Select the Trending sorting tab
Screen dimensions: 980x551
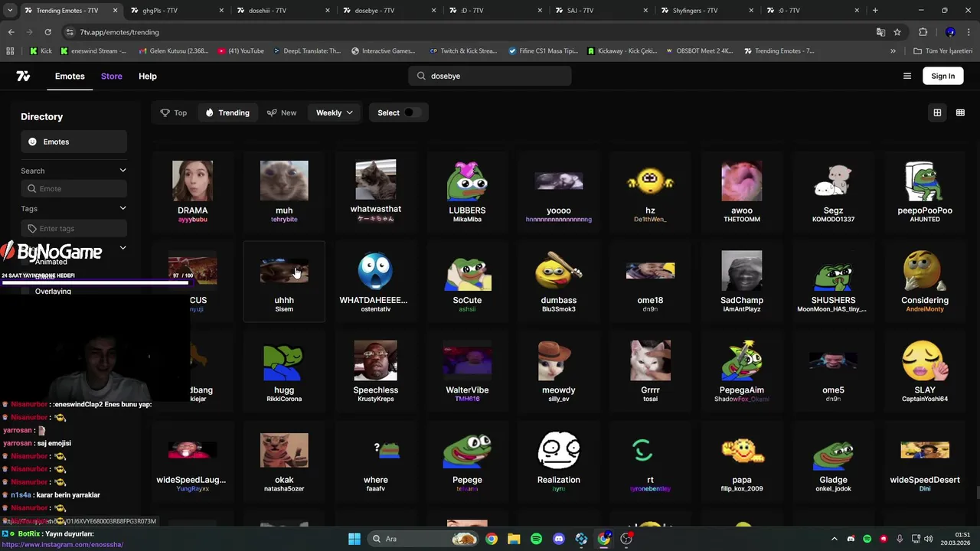pyautogui.click(x=228, y=112)
